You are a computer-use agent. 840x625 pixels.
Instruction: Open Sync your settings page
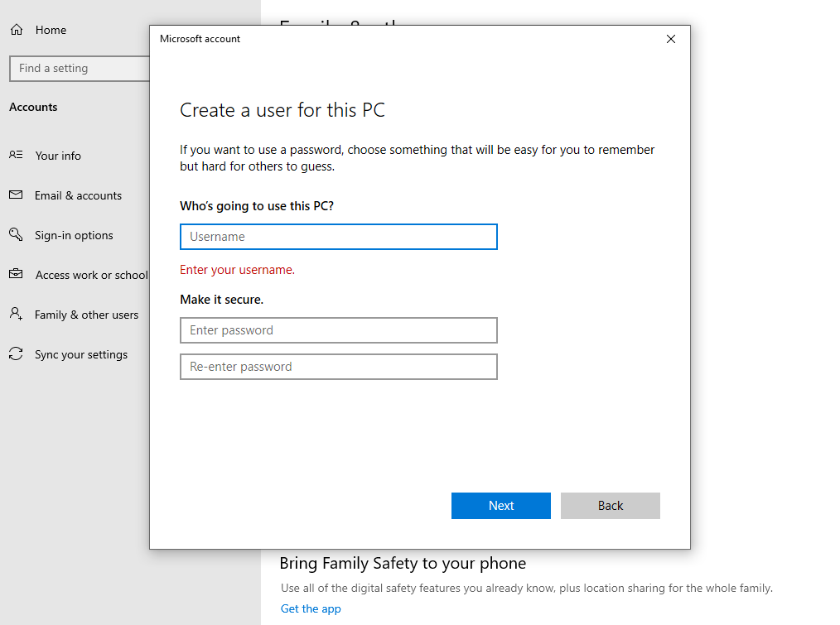click(x=81, y=354)
